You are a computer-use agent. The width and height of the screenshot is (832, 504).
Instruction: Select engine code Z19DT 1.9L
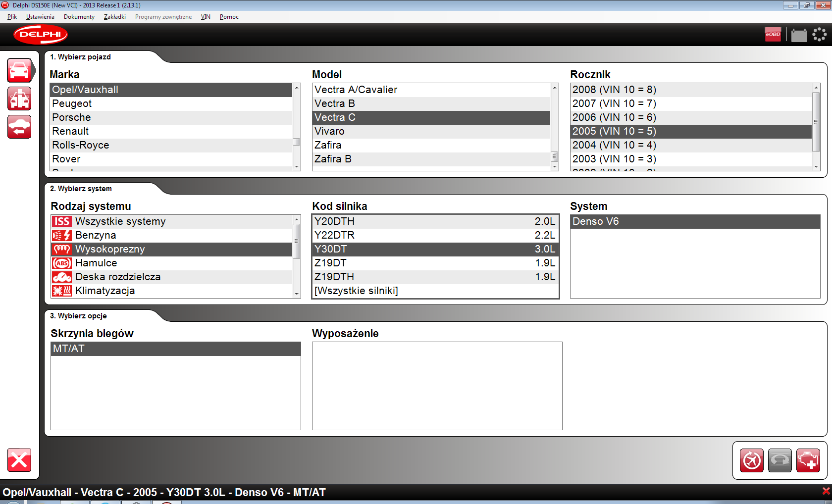tap(435, 263)
